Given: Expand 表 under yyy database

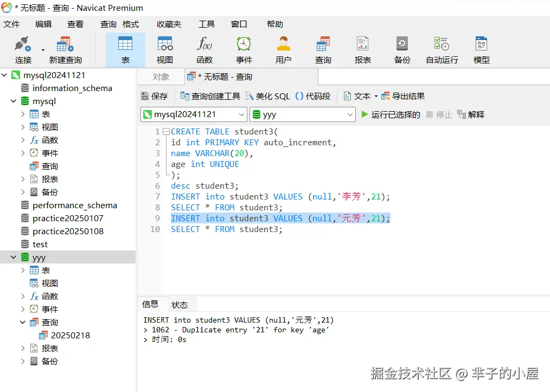Looking at the screenshot, I should click(23, 270).
